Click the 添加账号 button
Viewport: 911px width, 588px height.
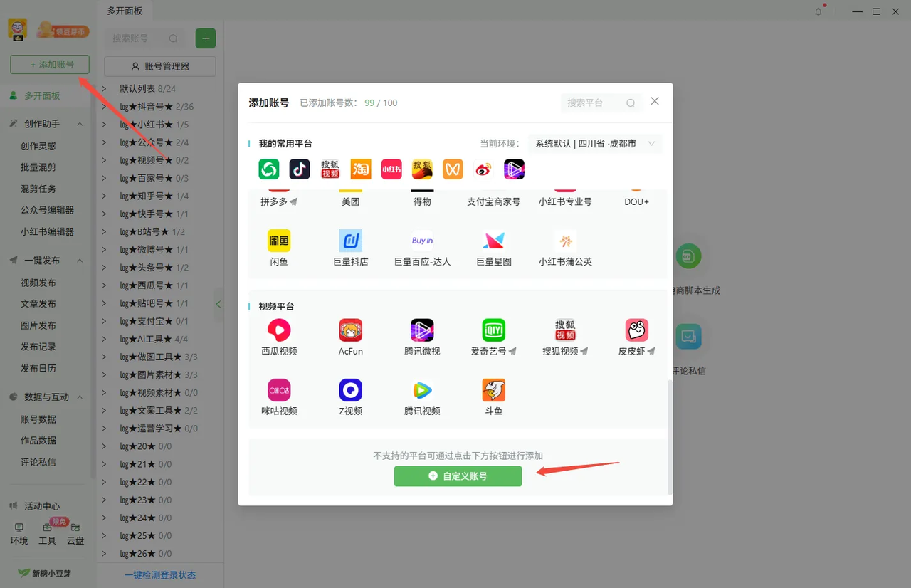click(x=50, y=64)
